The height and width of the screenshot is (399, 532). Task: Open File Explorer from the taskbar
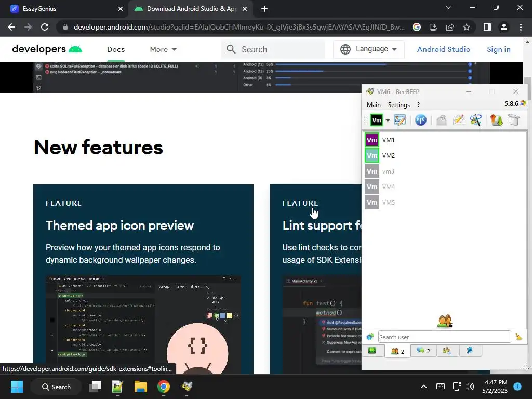click(x=140, y=387)
